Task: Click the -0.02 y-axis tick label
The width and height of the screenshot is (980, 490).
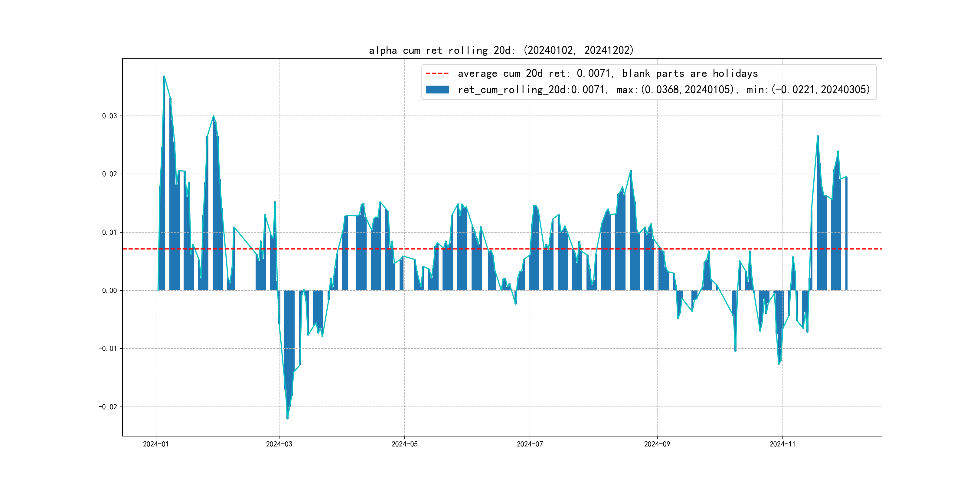Action: pyautogui.click(x=108, y=407)
